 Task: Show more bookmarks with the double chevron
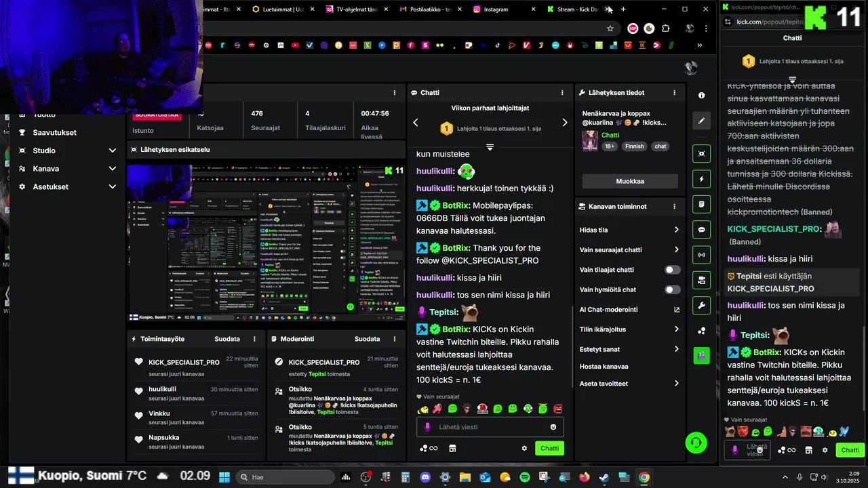[x=699, y=45]
